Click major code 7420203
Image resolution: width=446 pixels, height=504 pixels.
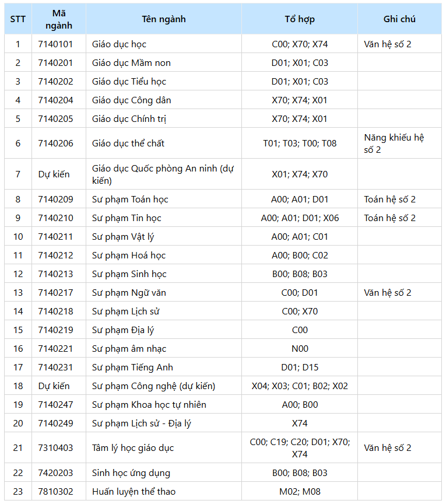56,473
